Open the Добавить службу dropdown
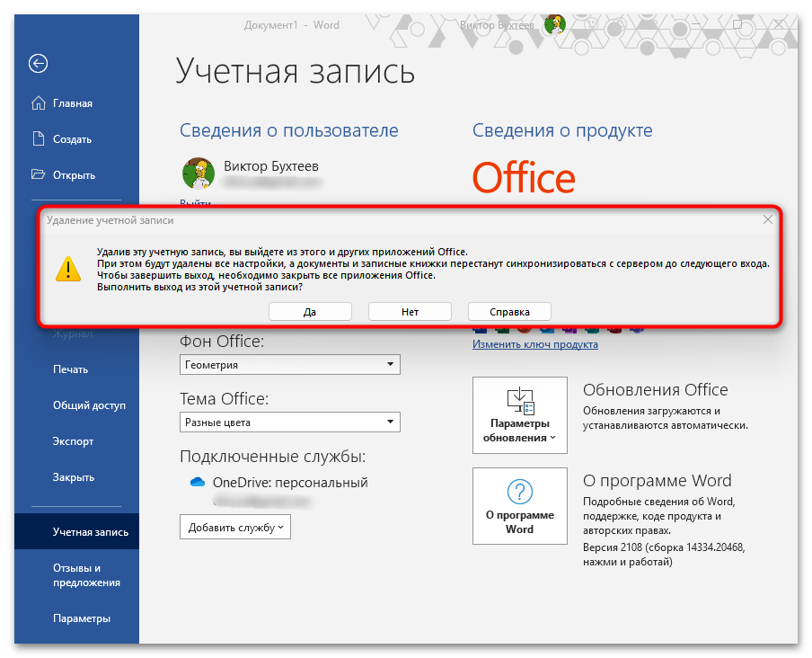The width and height of the screenshot is (812, 658). click(x=234, y=527)
